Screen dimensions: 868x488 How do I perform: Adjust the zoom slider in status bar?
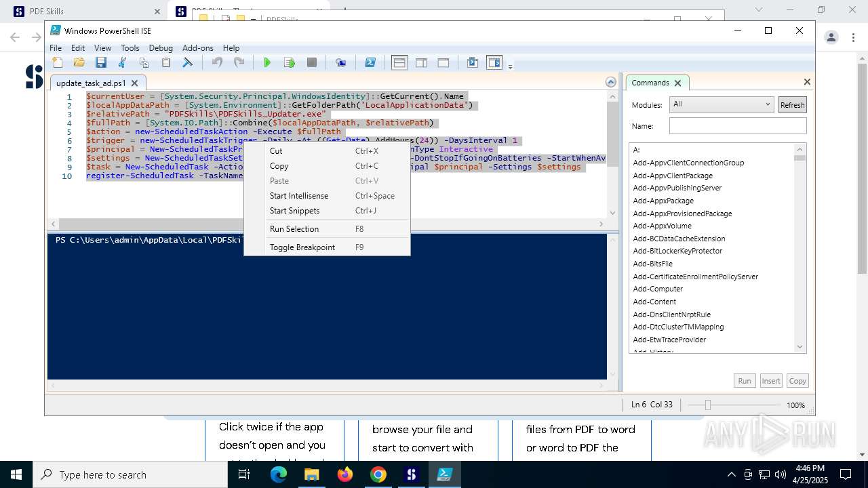[x=707, y=405]
